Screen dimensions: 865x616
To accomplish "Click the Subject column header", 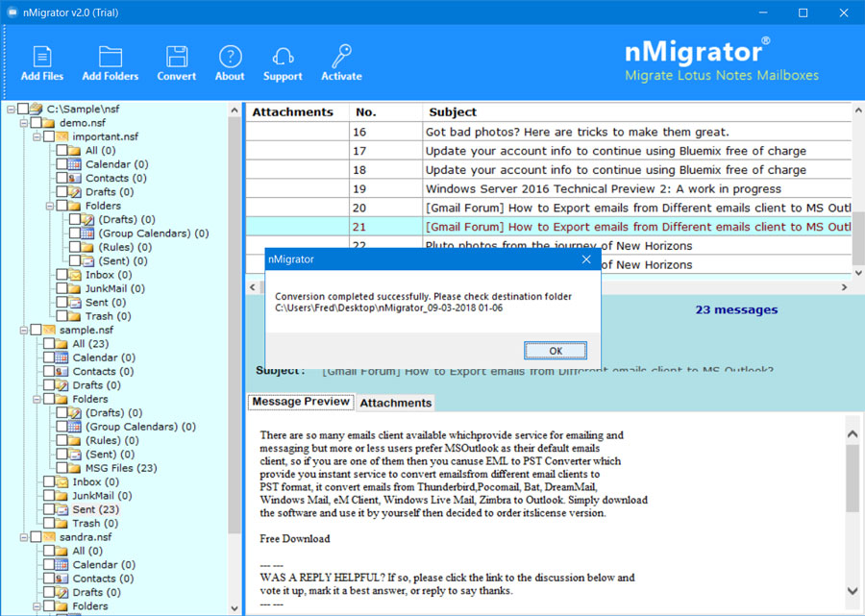I will [637, 111].
